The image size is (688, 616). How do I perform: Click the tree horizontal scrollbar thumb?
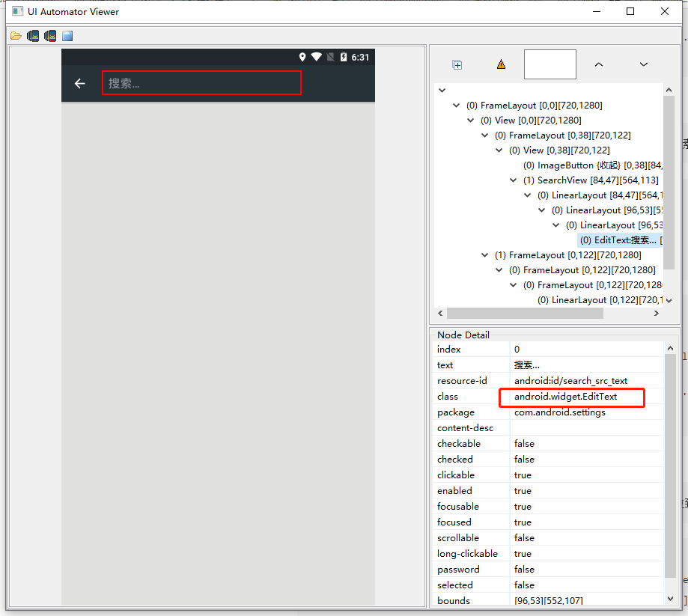525,314
